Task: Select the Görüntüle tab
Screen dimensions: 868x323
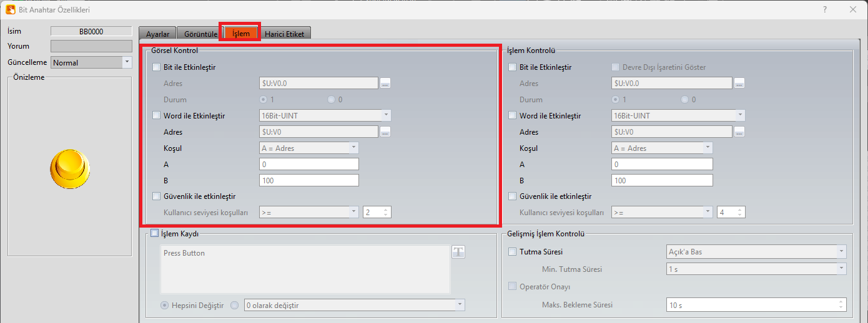Action: [200, 34]
